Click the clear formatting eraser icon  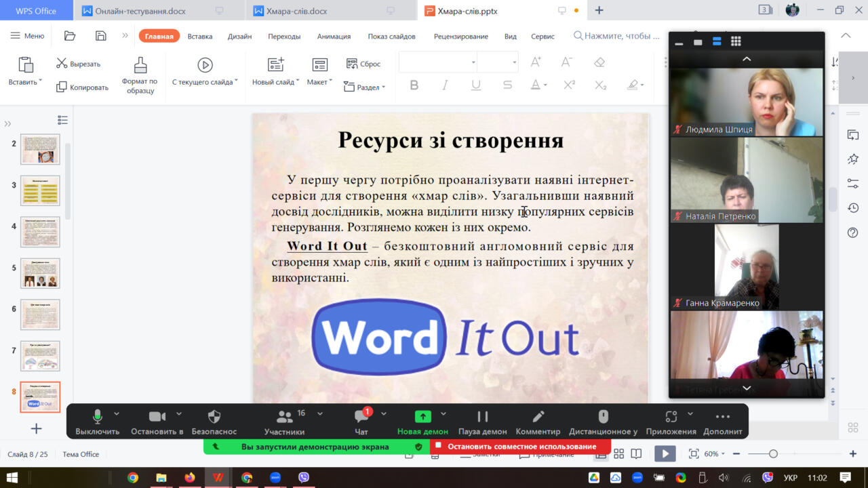599,62
